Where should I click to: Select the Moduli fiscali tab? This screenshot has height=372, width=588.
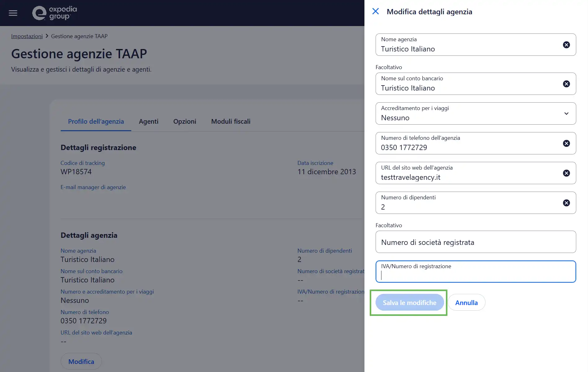pos(231,122)
